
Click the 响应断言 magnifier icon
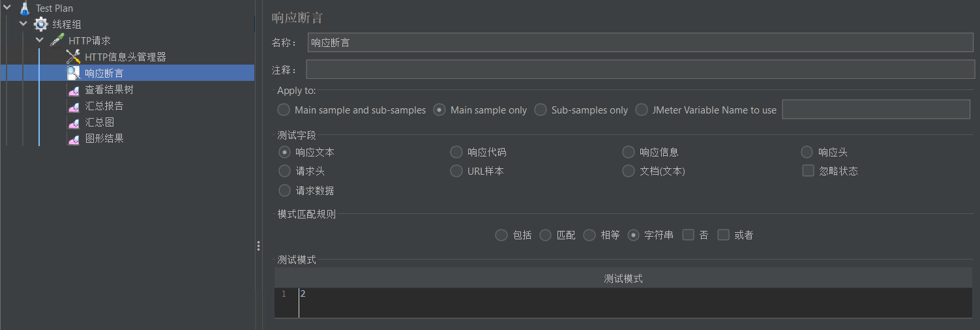74,73
